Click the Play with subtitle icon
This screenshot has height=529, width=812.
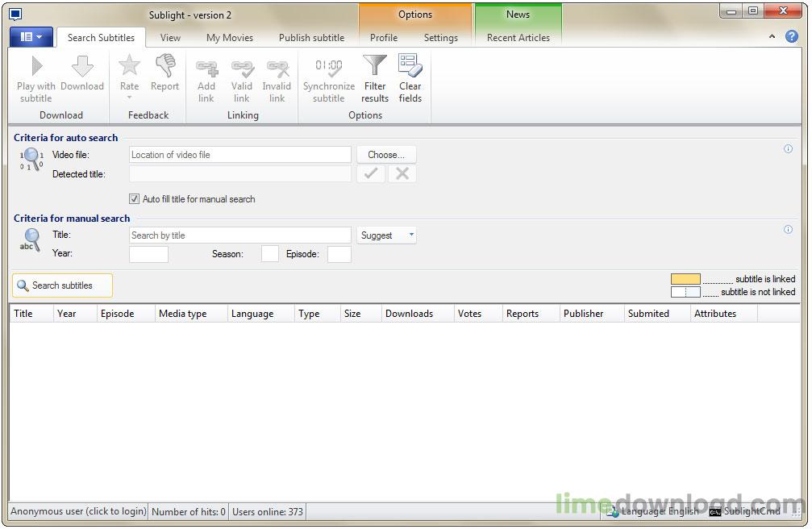[35, 67]
